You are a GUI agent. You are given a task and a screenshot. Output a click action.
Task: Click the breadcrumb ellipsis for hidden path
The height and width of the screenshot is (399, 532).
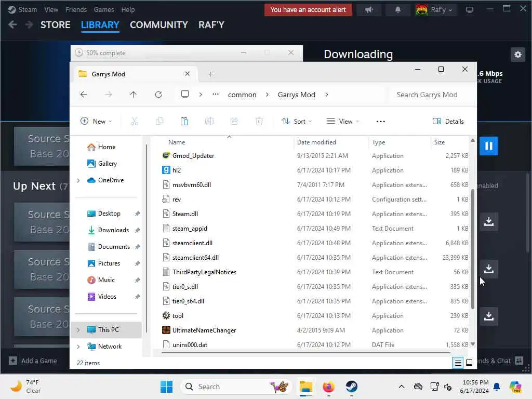coord(216,95)
